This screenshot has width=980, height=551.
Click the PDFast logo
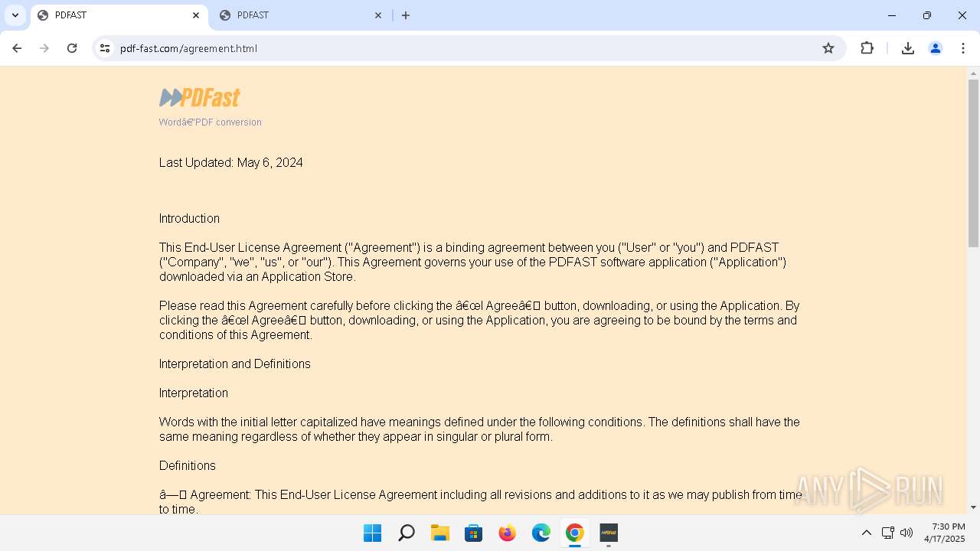(x=200, y=97)
